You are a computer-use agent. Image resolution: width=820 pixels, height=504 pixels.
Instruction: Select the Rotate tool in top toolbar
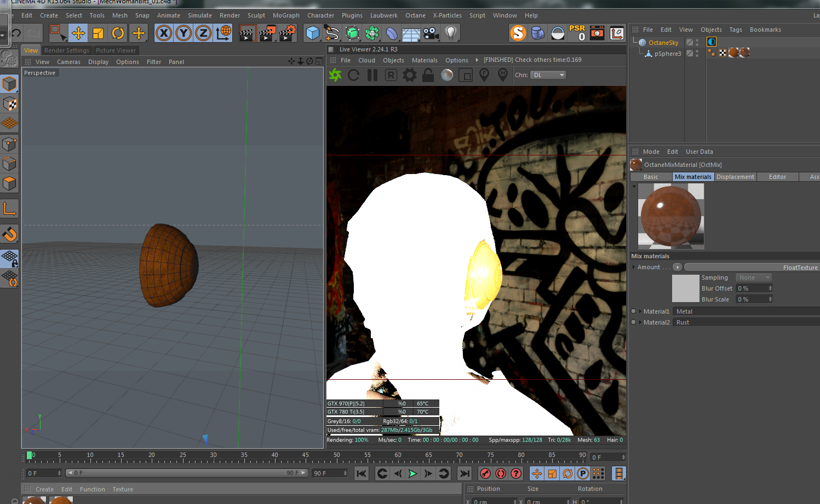[x=118, y=33]
